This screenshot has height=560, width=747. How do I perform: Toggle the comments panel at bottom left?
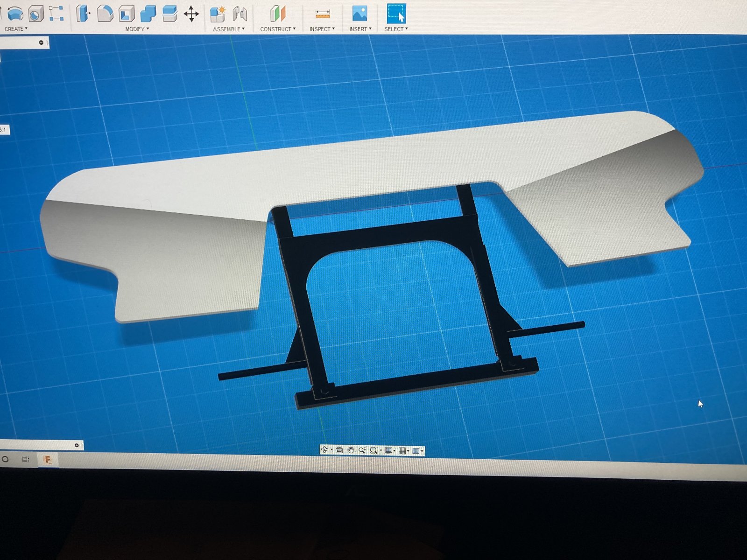click(77, 445)
